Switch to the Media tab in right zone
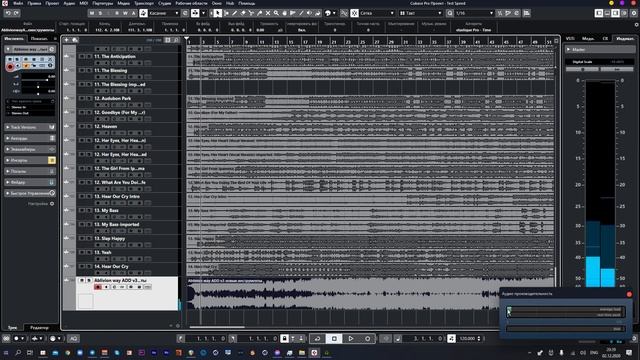640x360 pixels. (x=588, y=38)
